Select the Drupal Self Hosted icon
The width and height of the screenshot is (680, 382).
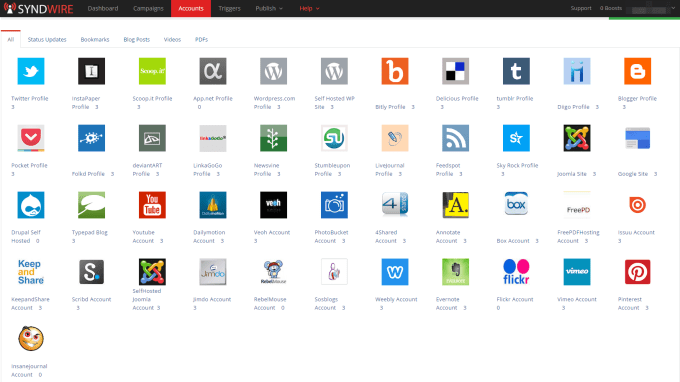(31, 205)
